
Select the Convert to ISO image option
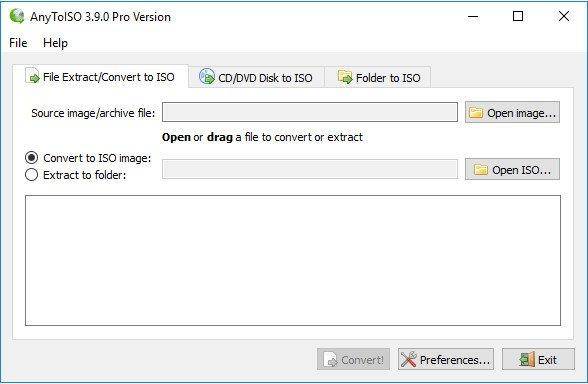[x=32, y=158]
